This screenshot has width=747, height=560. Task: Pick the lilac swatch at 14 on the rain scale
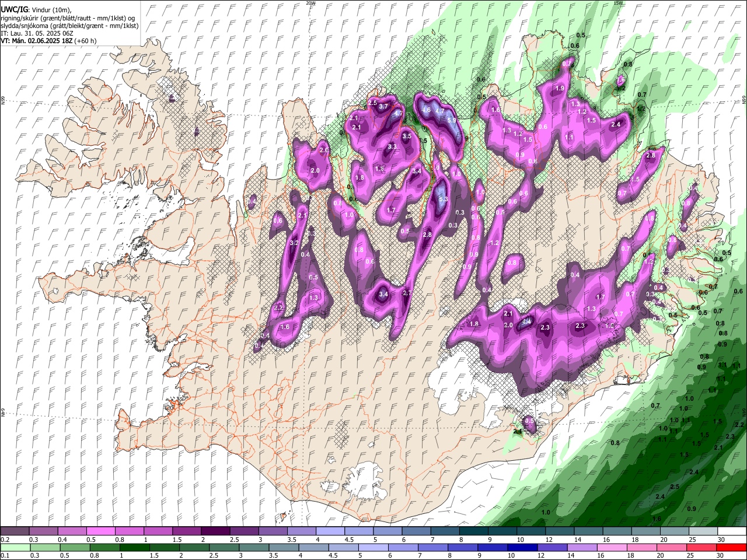582,547
